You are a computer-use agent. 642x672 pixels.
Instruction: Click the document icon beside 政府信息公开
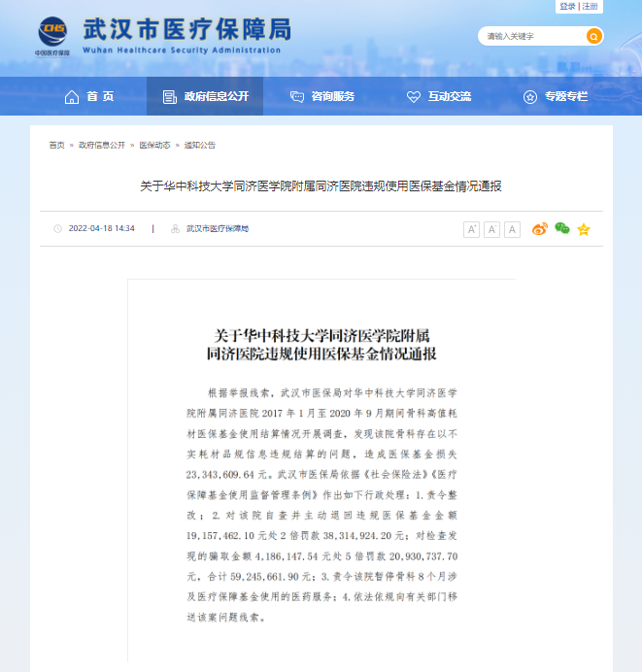point(170,97)
